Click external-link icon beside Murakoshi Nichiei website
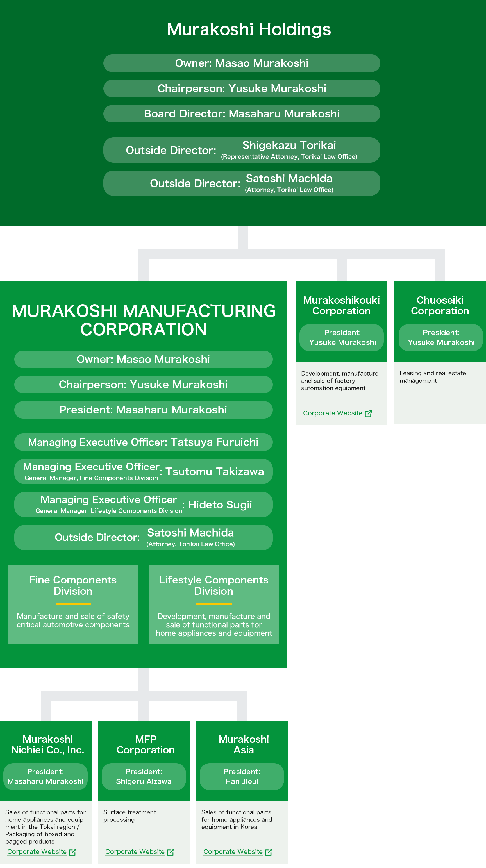This screenshot has height=868, width=486. pos(72,852)
